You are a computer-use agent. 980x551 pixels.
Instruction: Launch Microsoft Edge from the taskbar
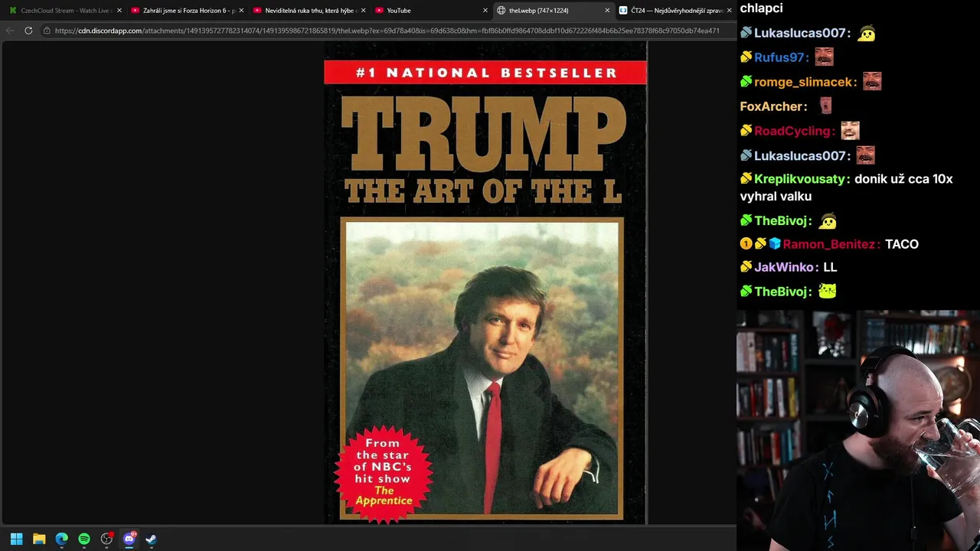(61, 539)
